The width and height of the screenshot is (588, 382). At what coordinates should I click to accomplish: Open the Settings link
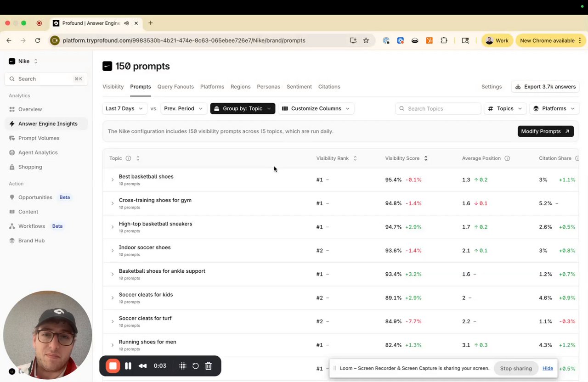coord(492,87)
